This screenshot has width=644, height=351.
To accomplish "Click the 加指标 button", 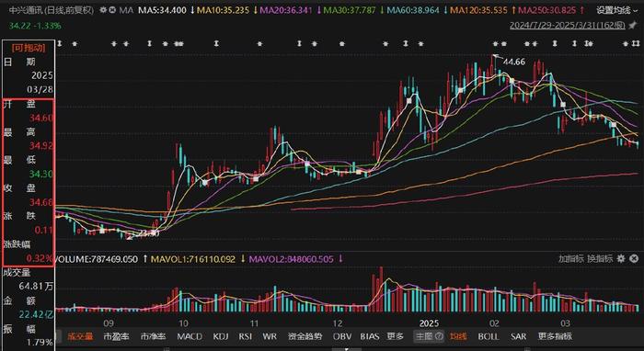I will tap(570, 259).
